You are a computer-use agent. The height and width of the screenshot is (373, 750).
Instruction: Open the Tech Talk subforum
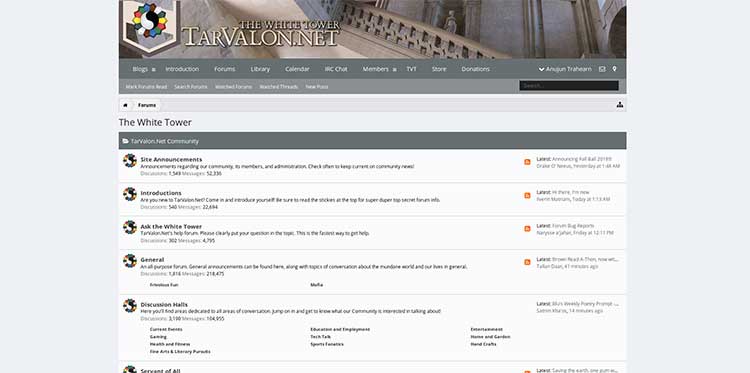[320, 337]
